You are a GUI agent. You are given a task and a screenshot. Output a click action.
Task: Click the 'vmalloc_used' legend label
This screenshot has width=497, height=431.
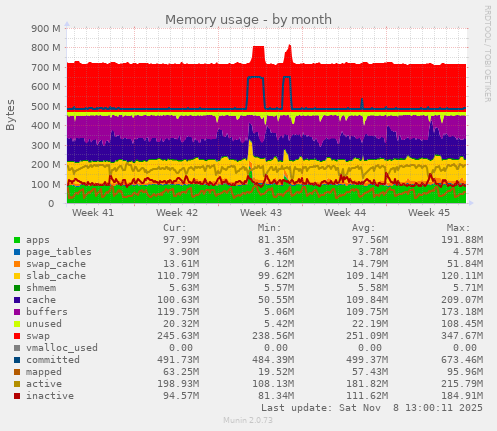[x=62, y=348]
